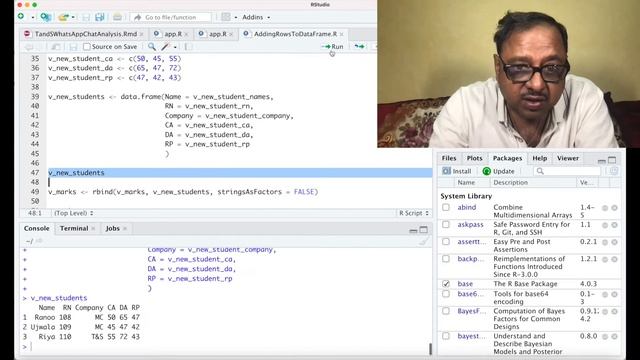This screenshot has width=640, height=360.
Task: Click the workspace panes grid icon
Action: (x=226, y=17)
